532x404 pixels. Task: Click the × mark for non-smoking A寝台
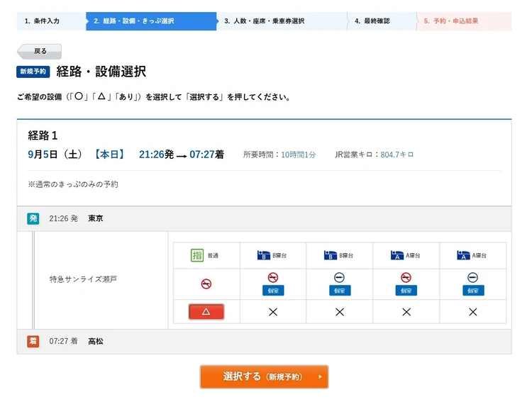pos(406,312)
